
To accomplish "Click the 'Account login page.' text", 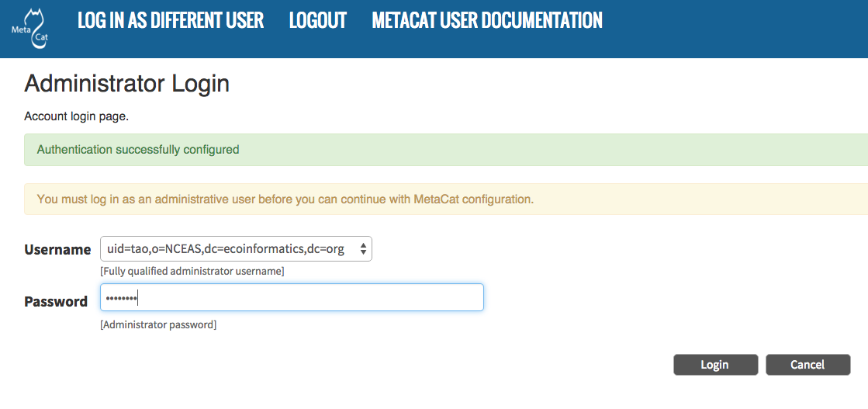I will [76, 116].
